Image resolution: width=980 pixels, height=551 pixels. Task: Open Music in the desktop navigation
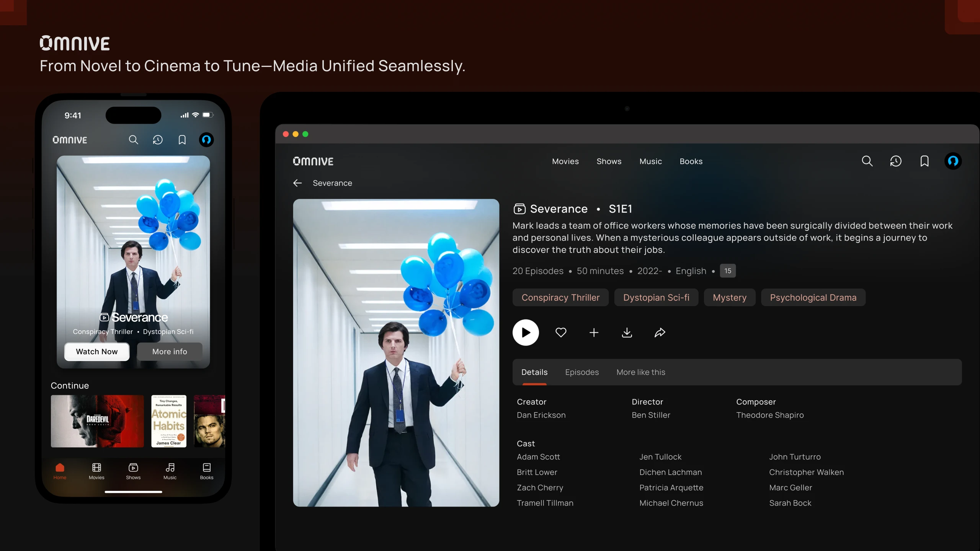(650, 161)
